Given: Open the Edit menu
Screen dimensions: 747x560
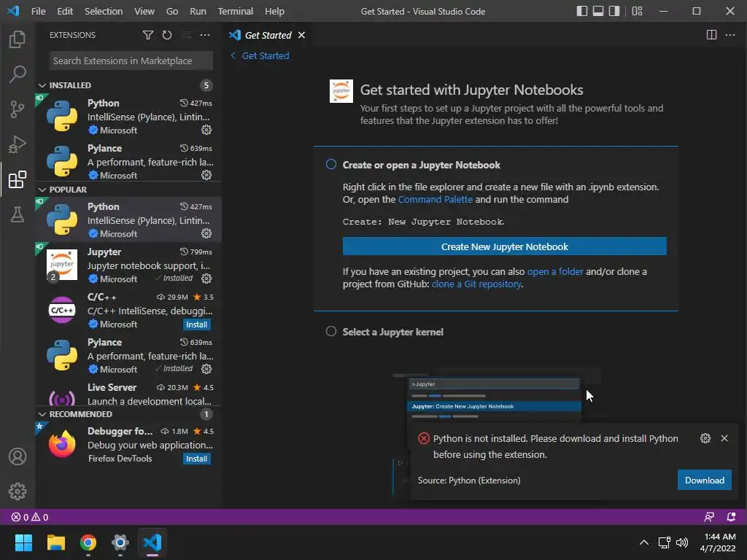Looking at the screenshot, I should (65, 11).
